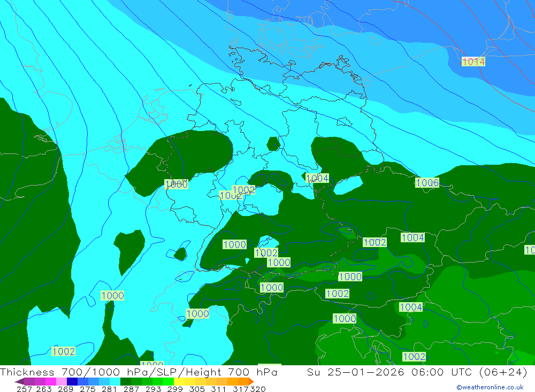Click the legend value 317
Viewport: 535px width, 392px height.
[x=241, y=389]
